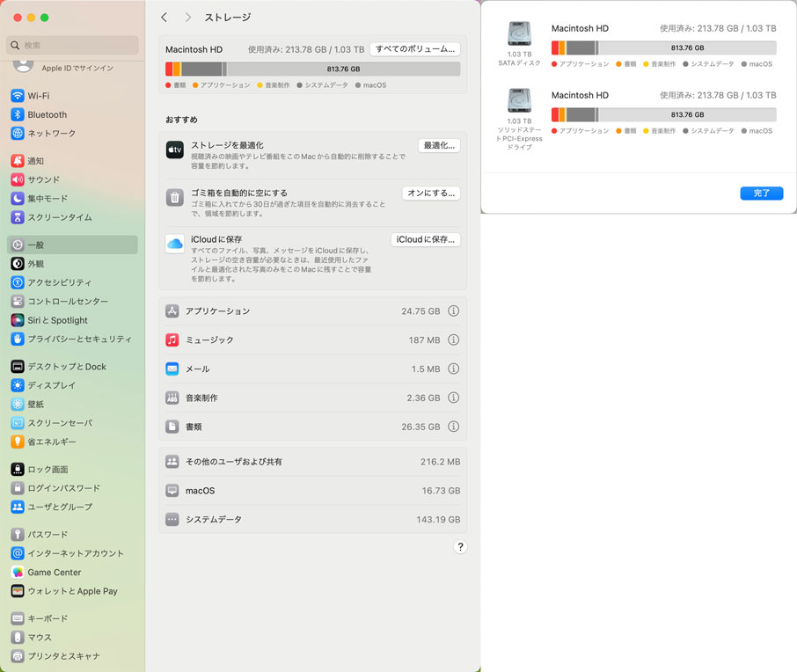Open ウォレットと Apple Pay icon
Image resolution: width=797 pixels, height=672 pixels.
tap(18, 591)
